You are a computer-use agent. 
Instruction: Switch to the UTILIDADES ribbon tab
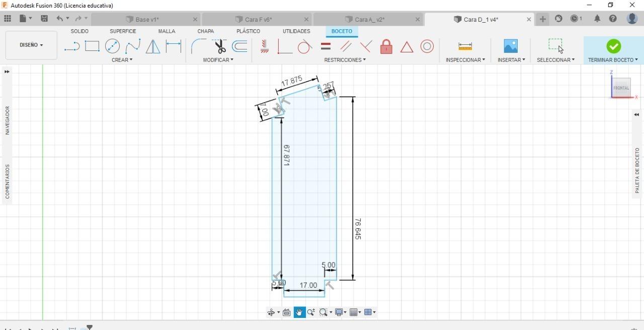296,31
